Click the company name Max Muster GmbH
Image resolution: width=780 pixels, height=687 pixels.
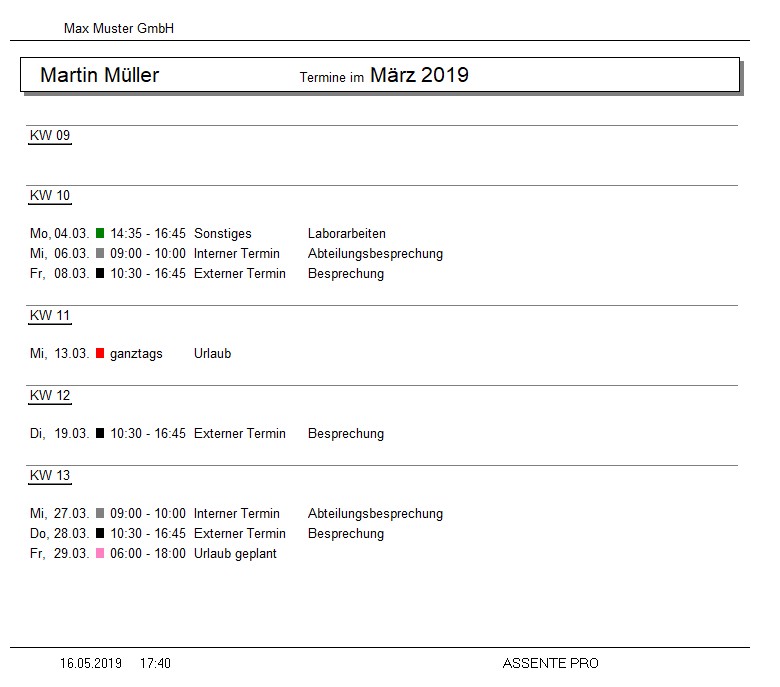click(119, 28)
